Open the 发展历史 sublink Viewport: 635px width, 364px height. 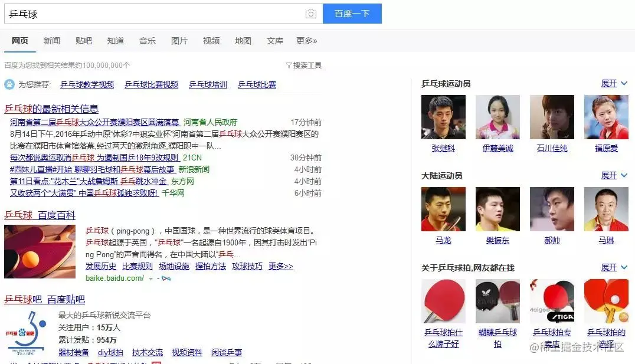click(101, 266)
